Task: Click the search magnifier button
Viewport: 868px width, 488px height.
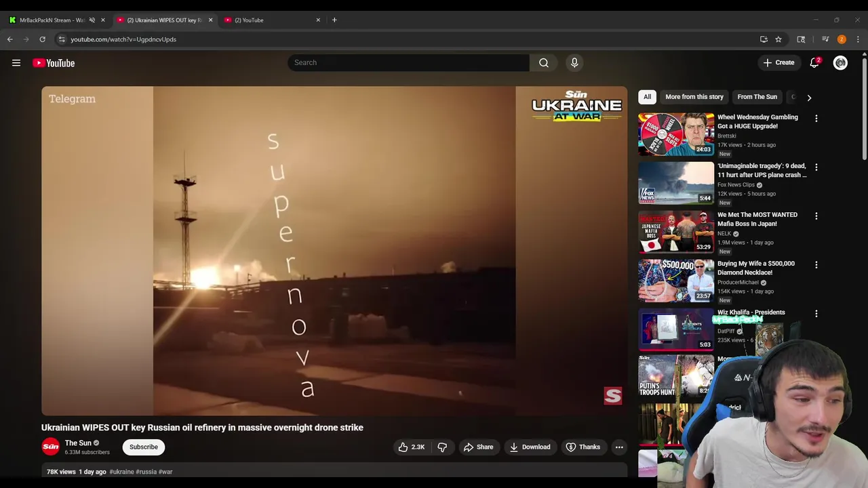Action: 544,63
